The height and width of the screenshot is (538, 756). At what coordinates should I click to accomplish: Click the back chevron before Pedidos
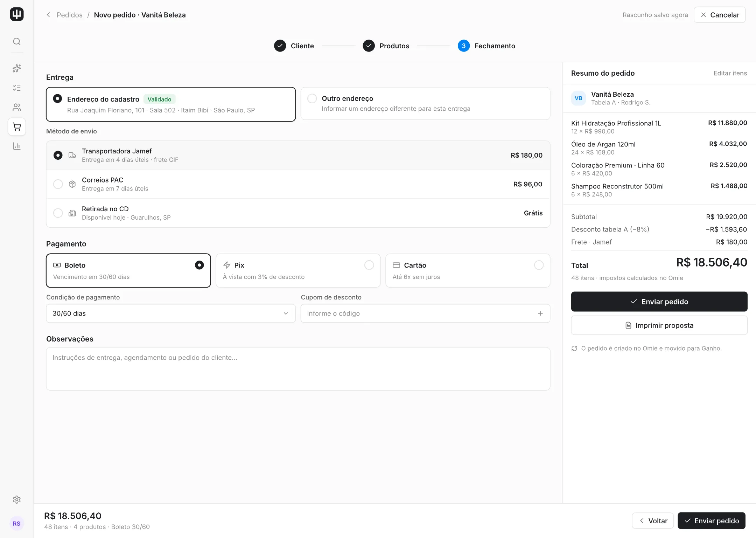[x=48, y=15]
